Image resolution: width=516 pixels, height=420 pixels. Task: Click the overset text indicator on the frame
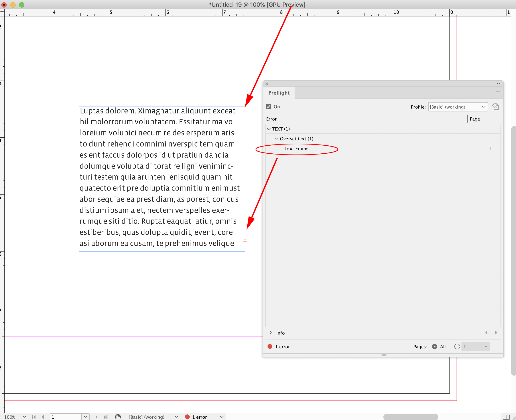click(x=245, y=240)
